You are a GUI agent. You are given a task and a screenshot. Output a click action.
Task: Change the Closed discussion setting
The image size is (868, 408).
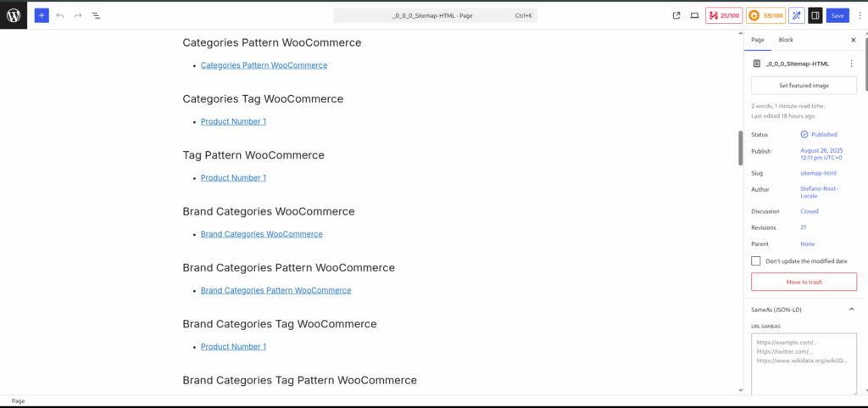point(810,211)
